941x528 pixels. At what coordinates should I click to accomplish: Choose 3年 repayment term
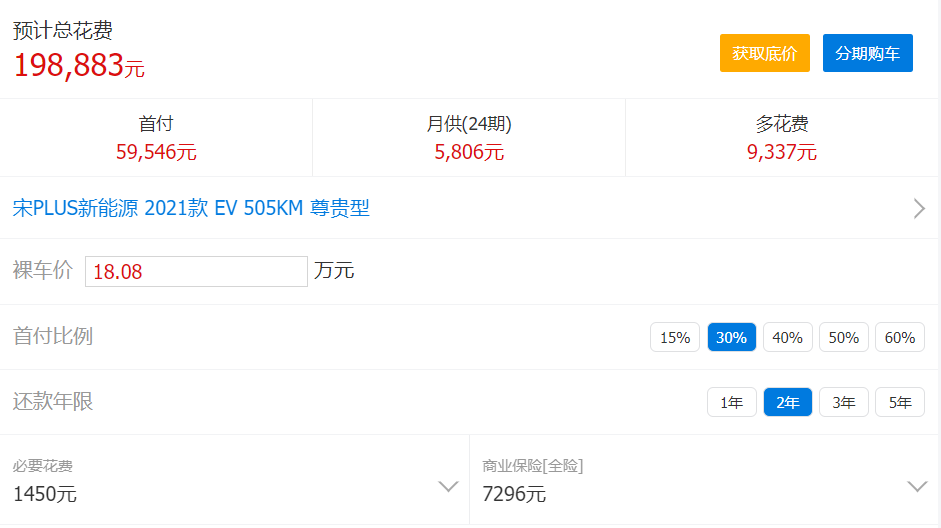tap(843, 402)
